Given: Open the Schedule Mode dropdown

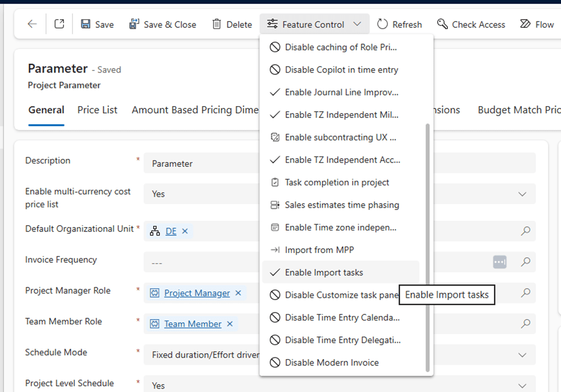Looking at the screenshot, I should 522,355.
